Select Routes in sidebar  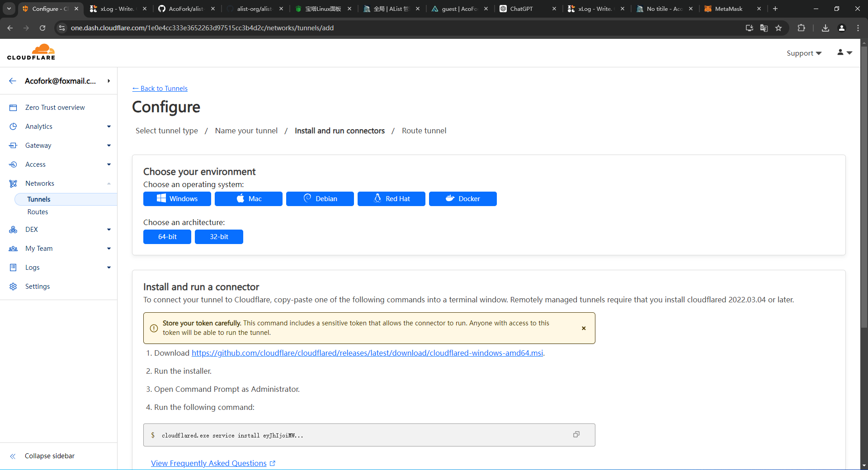click(38, 212)
